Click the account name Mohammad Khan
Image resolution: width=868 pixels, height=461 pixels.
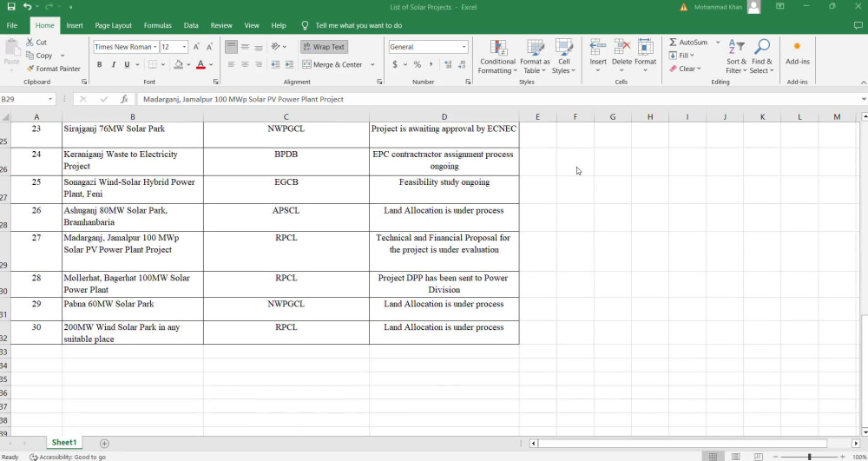click(x=718, y=7)
